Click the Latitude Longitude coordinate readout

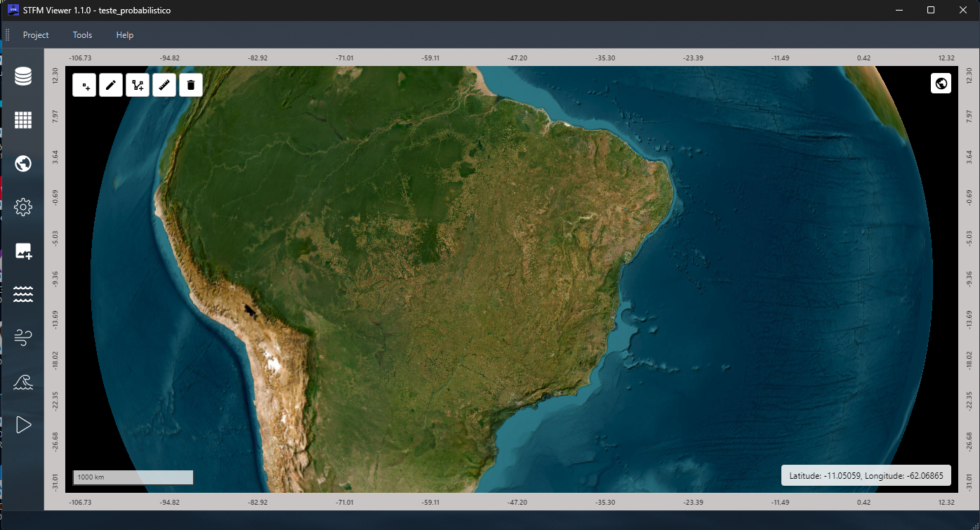pyautogui.click(x=866, y=475)
